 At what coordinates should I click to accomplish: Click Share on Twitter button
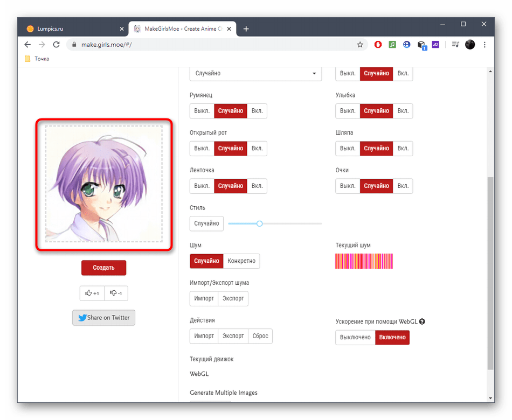coord(104,318)
